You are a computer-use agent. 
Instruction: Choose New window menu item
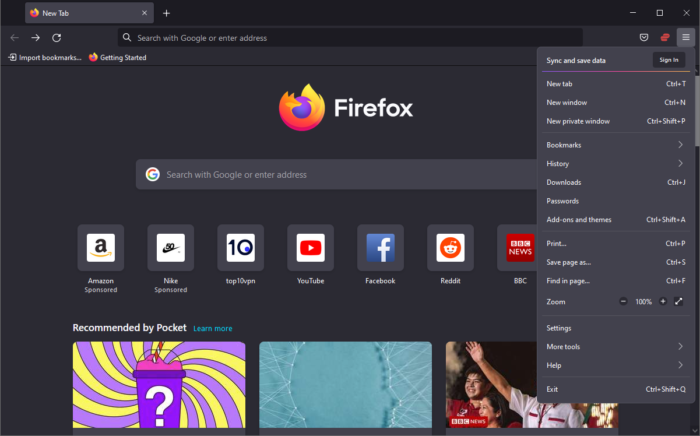616,103
